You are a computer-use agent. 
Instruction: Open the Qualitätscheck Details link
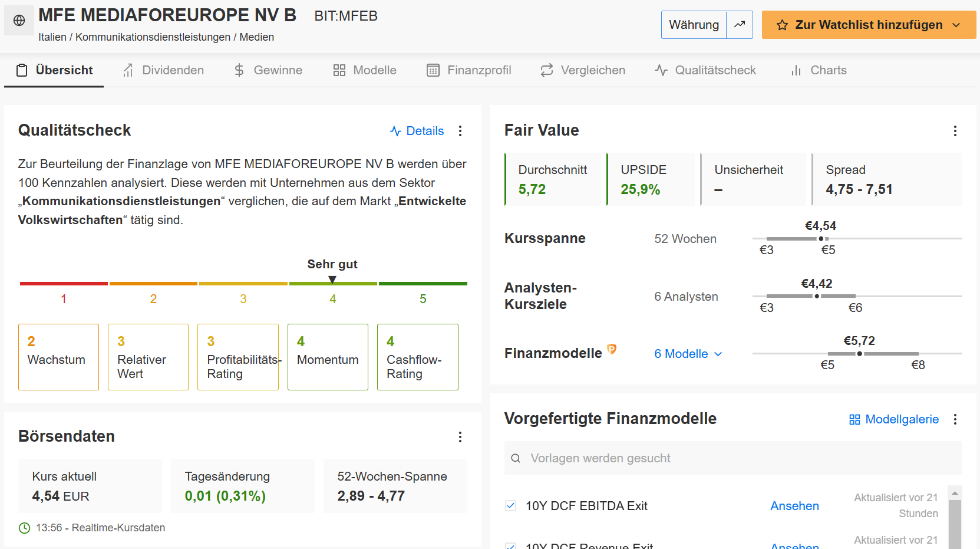tap(417, 131)
